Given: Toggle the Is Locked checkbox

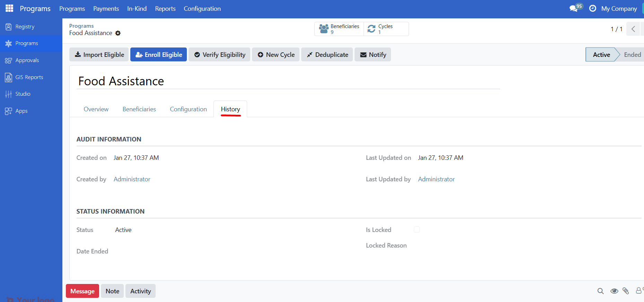Looking at the screenshot, I should pyautogui.click(x=417, y=230).
